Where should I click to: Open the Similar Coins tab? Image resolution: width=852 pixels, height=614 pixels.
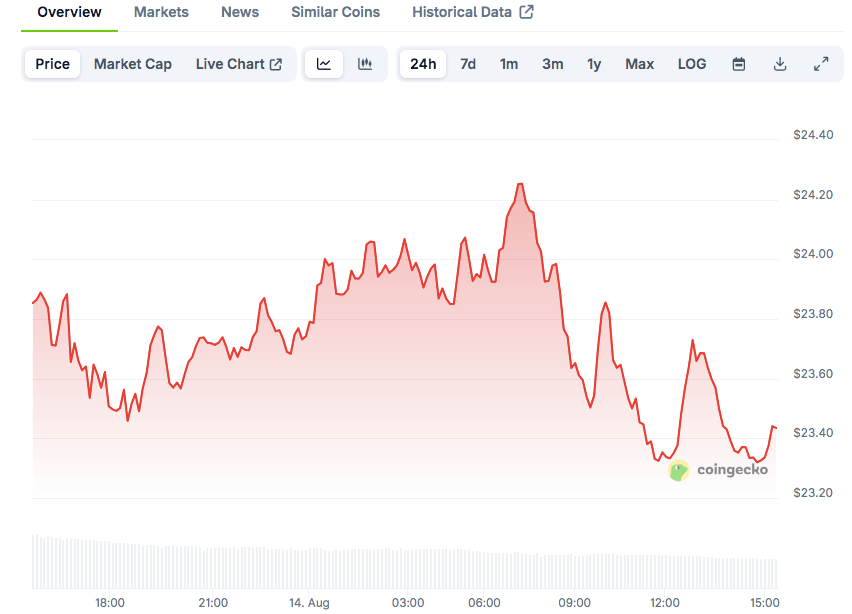[335, 12]
